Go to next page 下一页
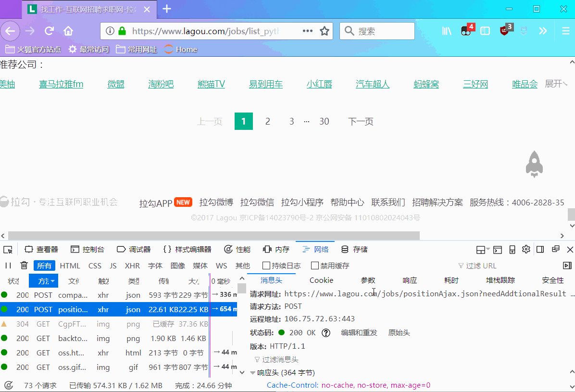Image resolution: width=575 pixels, height=392 pixels. (361, 122)
